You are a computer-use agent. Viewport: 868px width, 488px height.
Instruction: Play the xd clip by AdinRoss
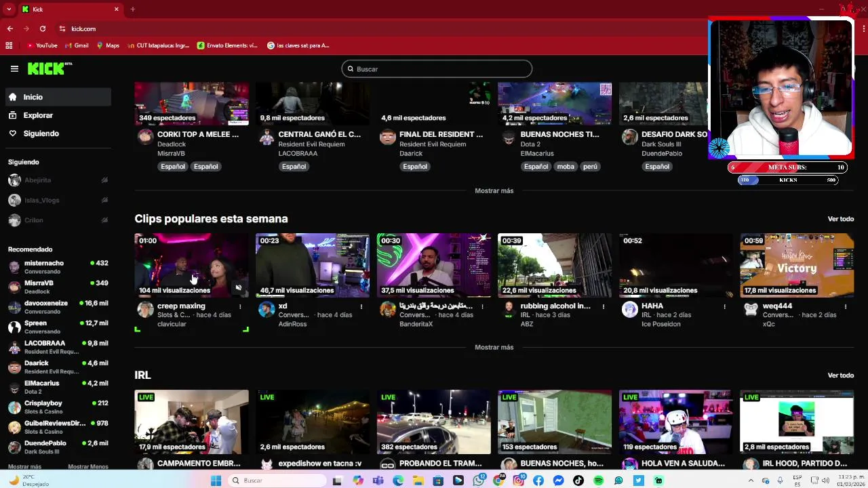coord(313,265)
